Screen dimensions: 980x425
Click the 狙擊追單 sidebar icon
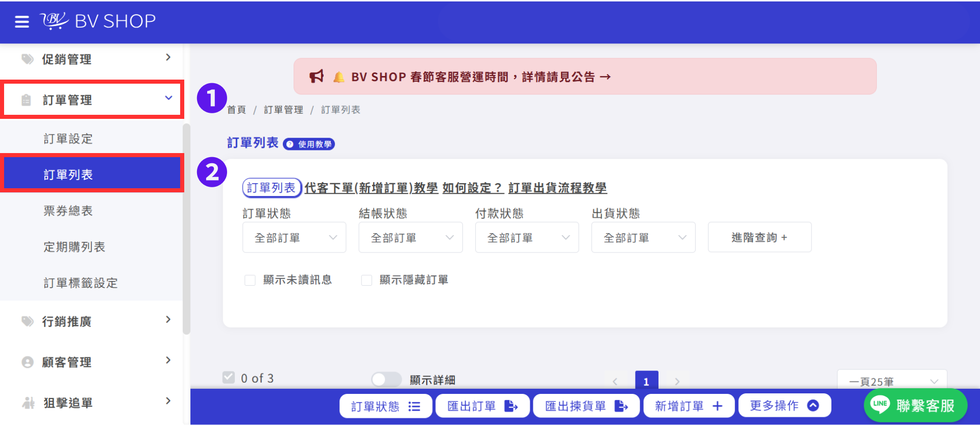click(28, 403)
